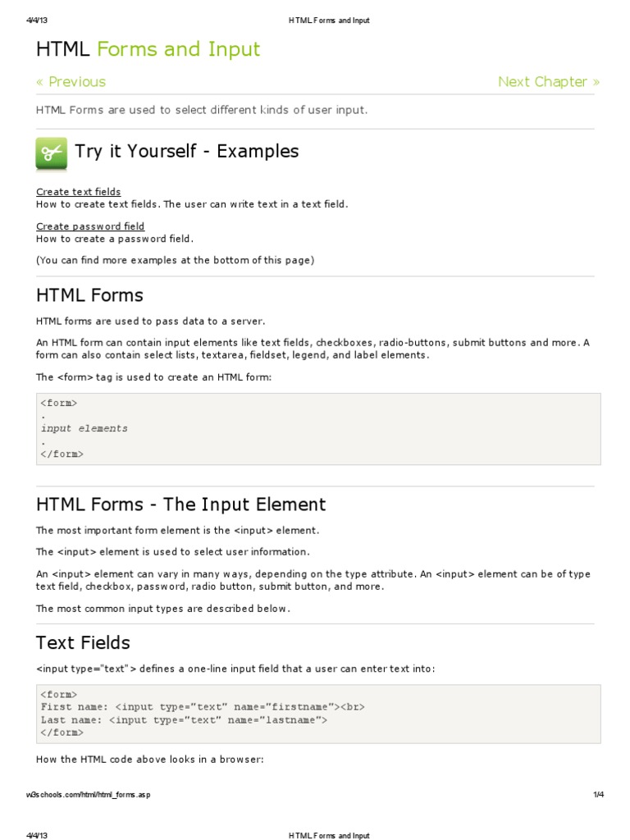630x840 pixels.
Task: Open the Create password field example link
Action: coord(90,226)
